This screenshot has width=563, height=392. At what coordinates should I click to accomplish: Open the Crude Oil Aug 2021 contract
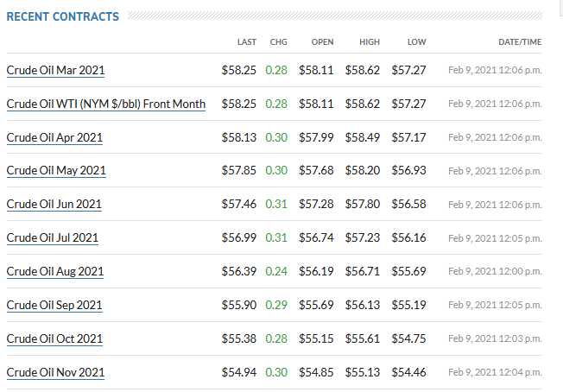click(x=55, y=271)
